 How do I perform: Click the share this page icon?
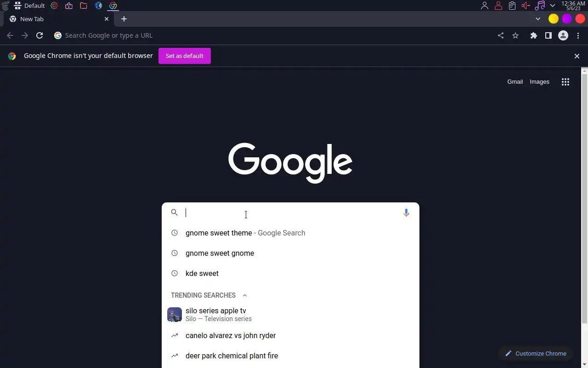pos(501,35)
